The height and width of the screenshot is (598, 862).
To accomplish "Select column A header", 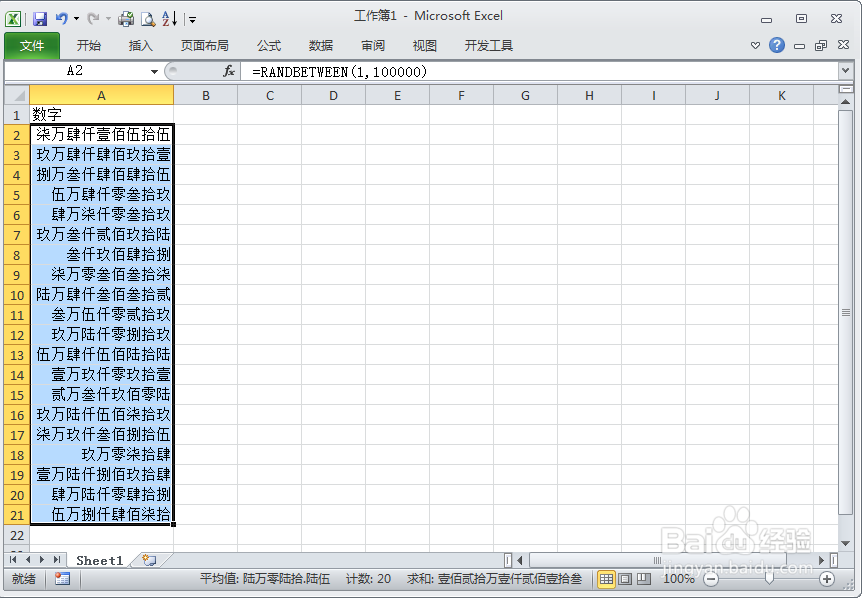I will [101, 96].
